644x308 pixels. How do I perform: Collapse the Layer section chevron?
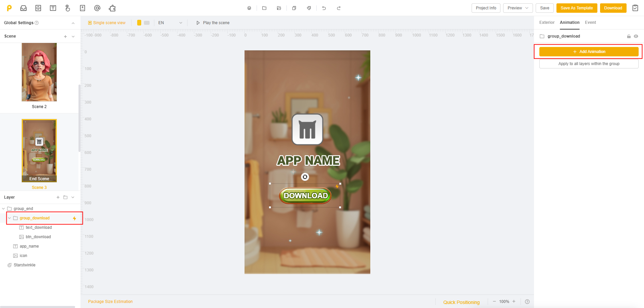pos(73,197)
